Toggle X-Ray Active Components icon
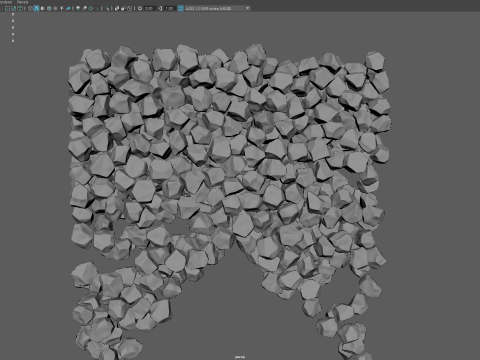The image size is (480, 360). (123, 8)
